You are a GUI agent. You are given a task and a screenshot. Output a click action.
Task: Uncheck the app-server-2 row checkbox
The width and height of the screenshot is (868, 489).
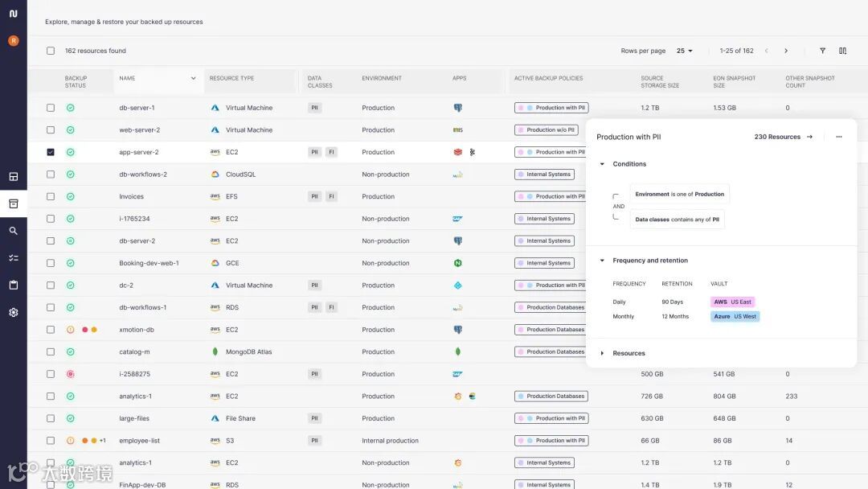click(x=51, y=152)
